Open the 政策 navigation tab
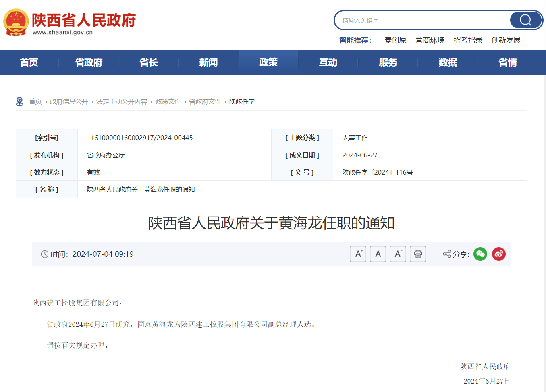 tap(268, 62)
